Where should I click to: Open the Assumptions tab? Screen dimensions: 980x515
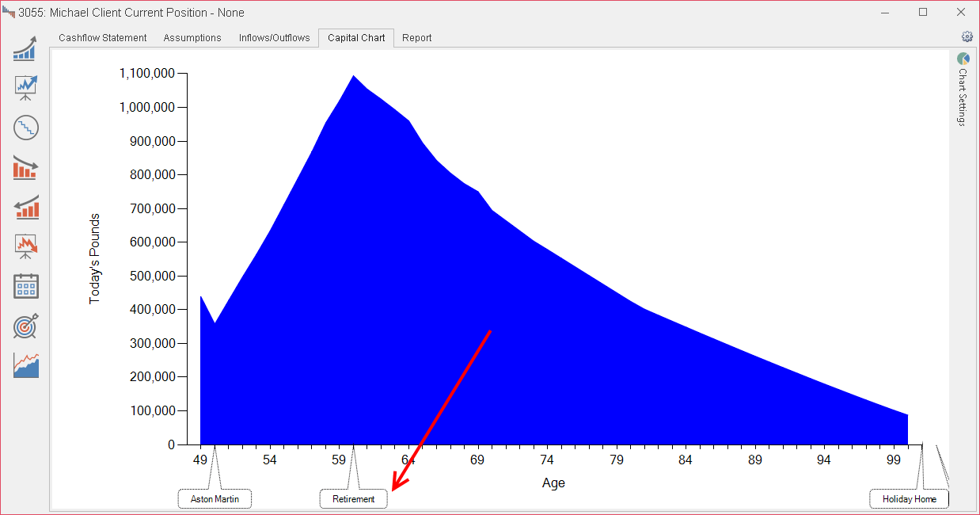tap(192, 38)
